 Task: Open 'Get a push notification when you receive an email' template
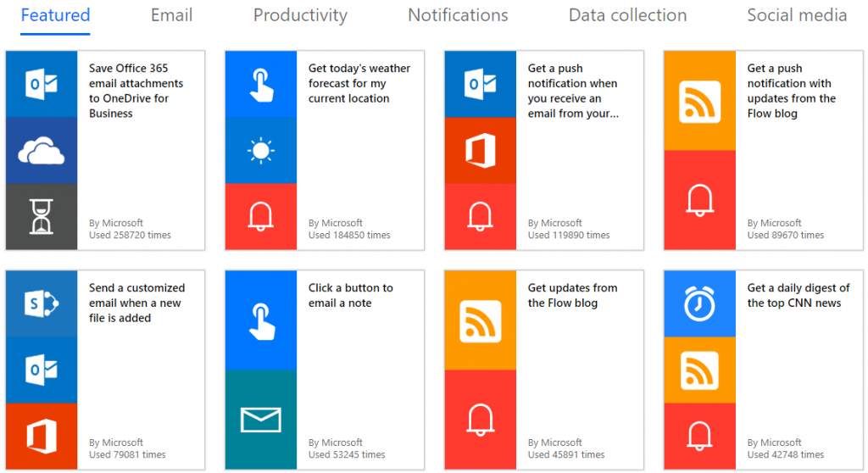(x=573, y=91)
